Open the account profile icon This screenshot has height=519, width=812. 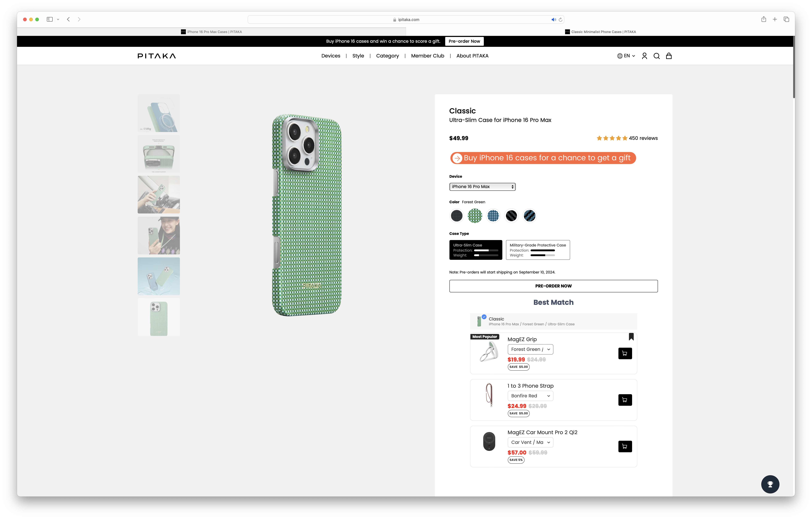coord(644,56)
